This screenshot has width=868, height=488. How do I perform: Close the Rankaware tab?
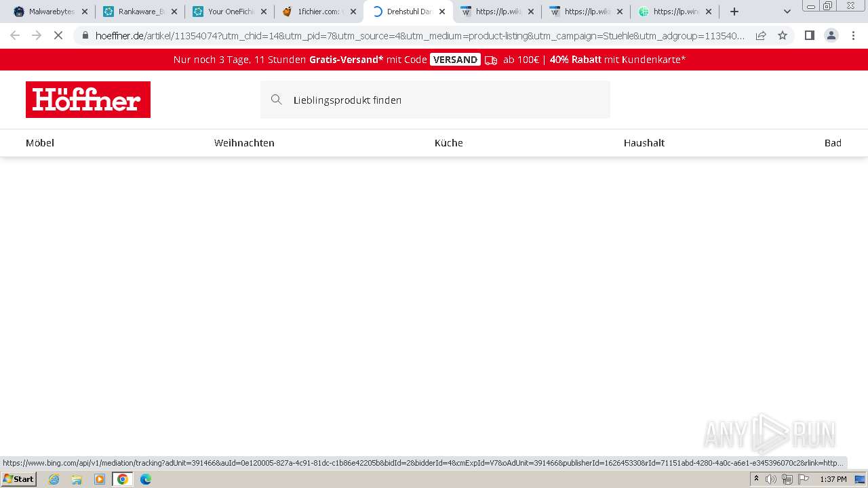tap(174, 12)
